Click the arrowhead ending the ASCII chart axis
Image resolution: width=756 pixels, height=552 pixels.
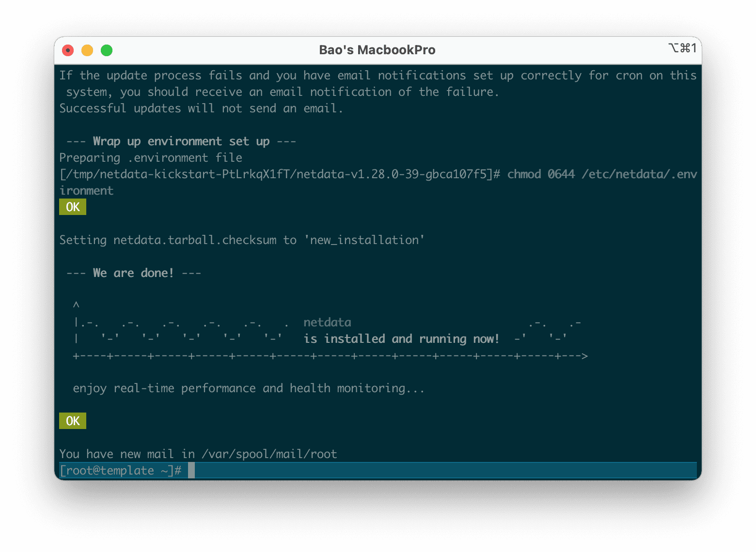584,356
